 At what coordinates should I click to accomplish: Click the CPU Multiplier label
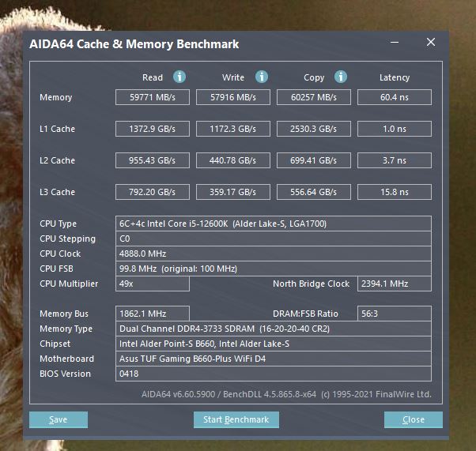coord(69,284)
